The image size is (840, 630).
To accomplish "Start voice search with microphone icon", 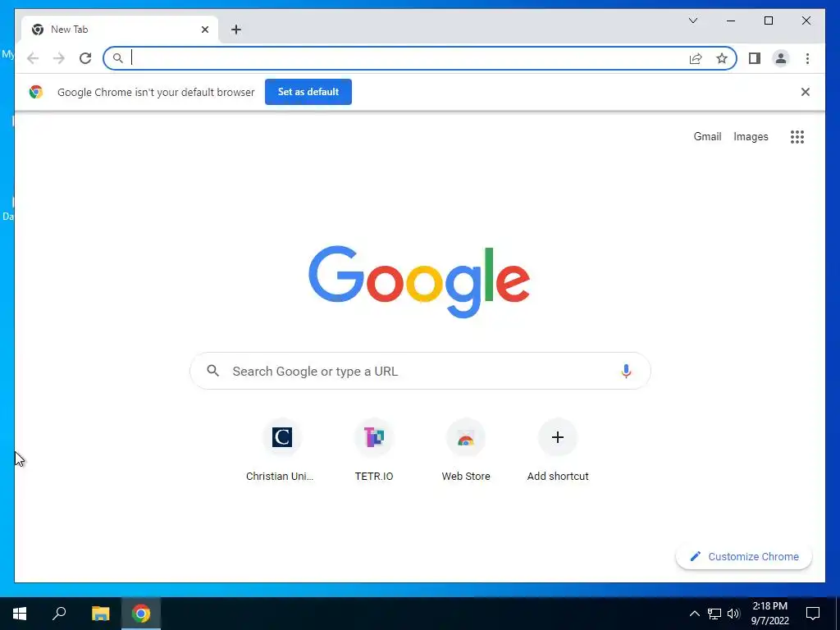I will coord(626,371).
